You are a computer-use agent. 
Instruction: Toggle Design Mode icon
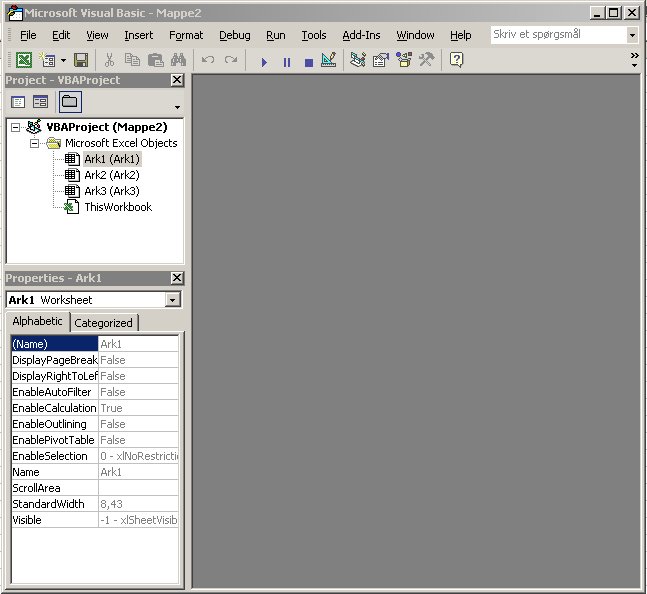(328, 61)
